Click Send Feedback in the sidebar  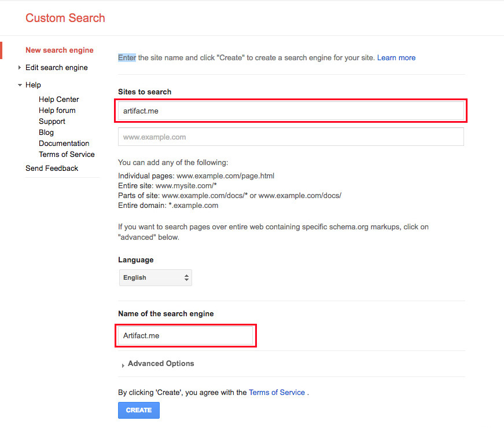click(51, 169)
